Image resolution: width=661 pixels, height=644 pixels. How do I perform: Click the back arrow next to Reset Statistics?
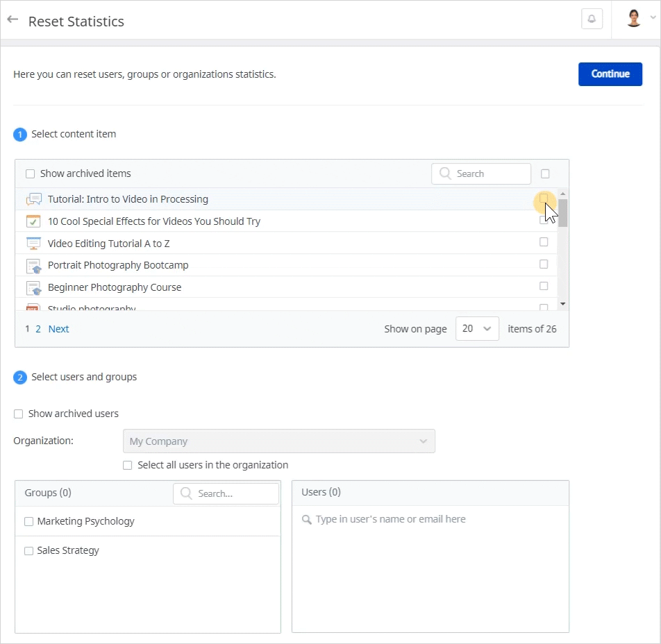point(12,20)
